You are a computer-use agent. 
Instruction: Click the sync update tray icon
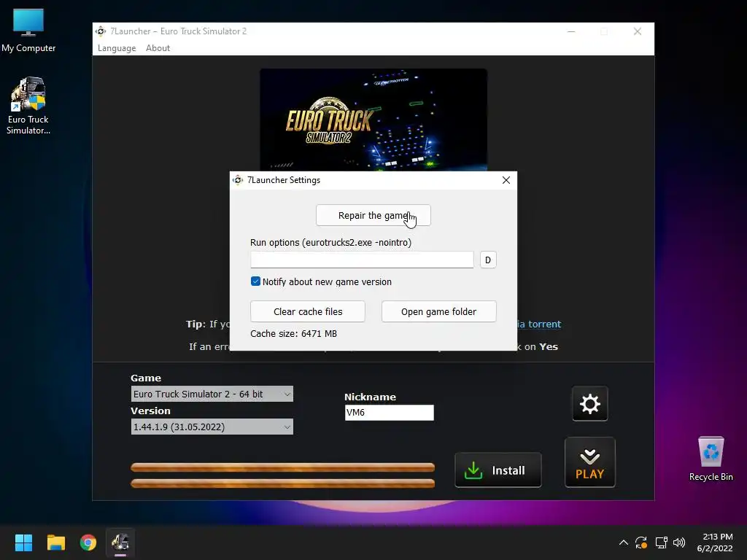(x=641, y=542)
